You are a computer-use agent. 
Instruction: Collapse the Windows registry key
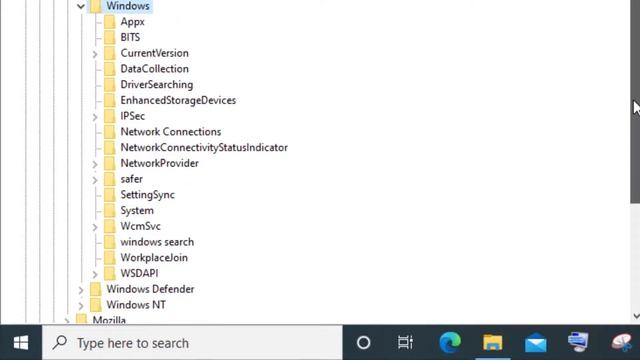tap(81, 6)
